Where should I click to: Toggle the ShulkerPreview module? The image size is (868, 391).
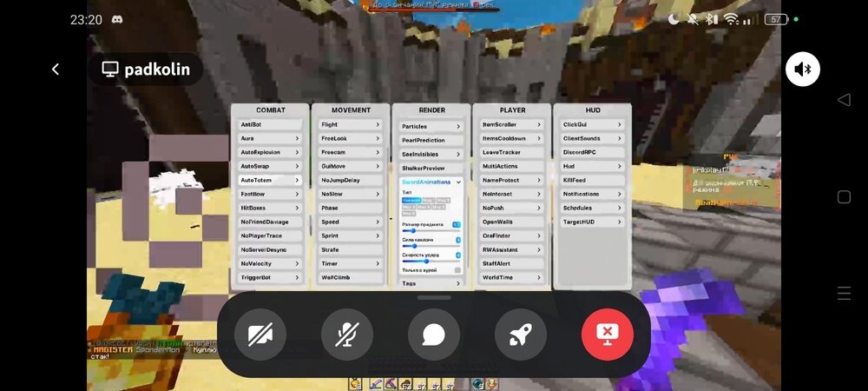point(431,168)
